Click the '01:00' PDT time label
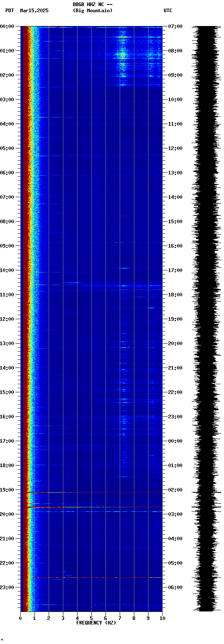This screenshot has width=224, height=644. pos(7,51)
